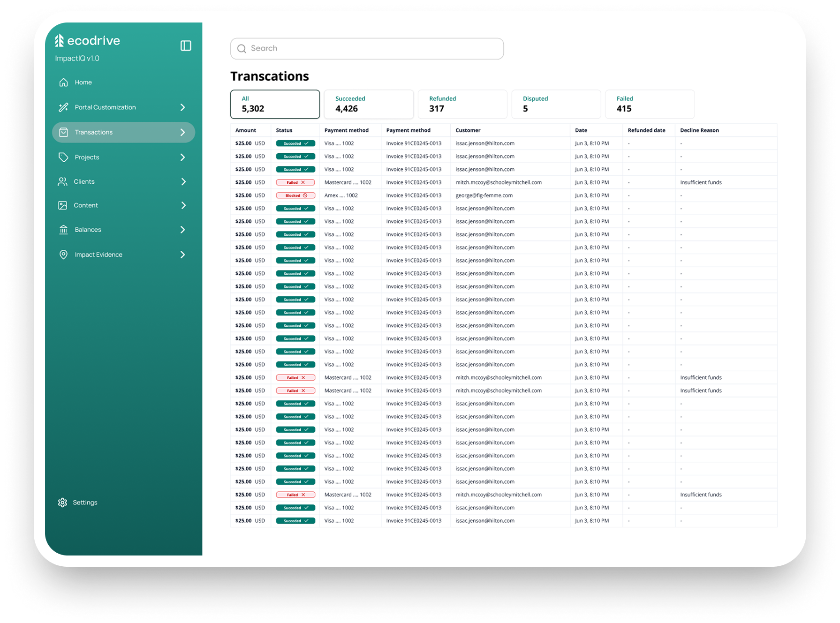This screenshot has height=623, width=840.
Task: Click the Refunded date column header
Action: pos(646,130)
